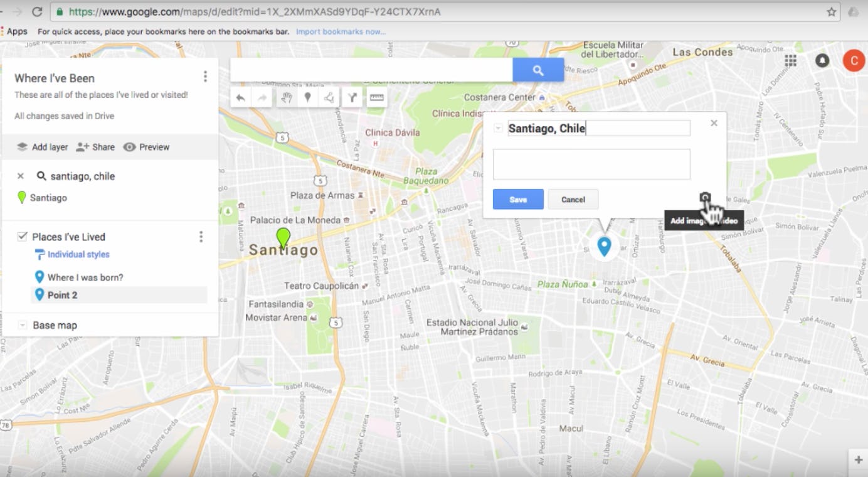868x477 pixels.
Task: Toggle visibility of Places I've Lived
Action: click(x=23, y=237)
